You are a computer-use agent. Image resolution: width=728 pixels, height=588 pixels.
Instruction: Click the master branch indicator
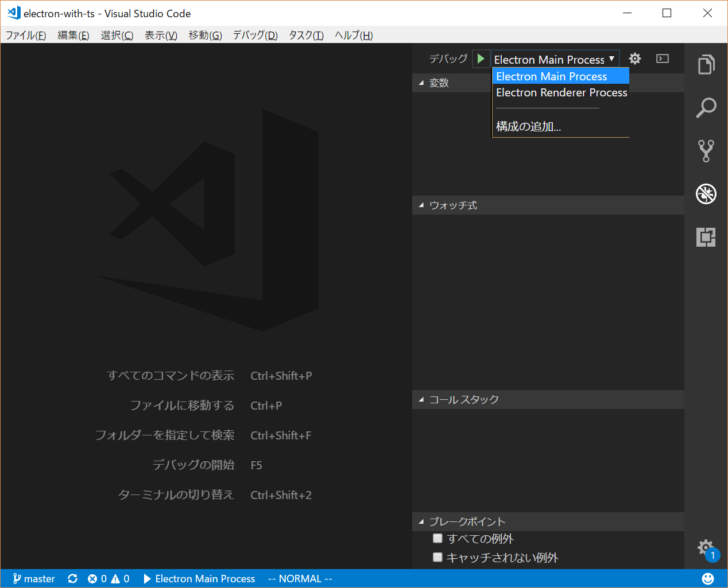[x=34, y=579]
